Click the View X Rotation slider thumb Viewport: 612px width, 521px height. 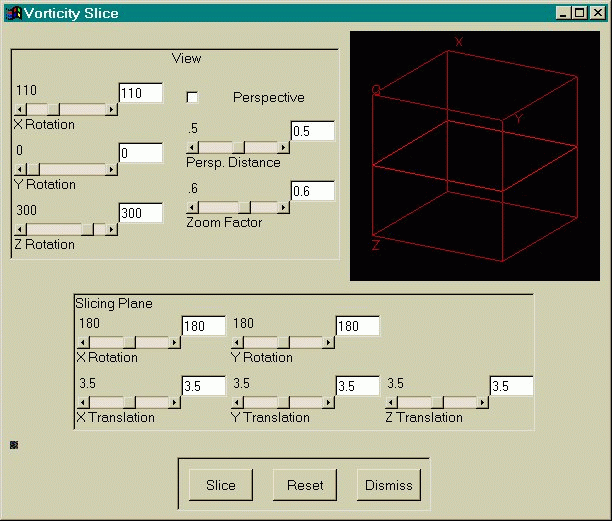[53, 109]
